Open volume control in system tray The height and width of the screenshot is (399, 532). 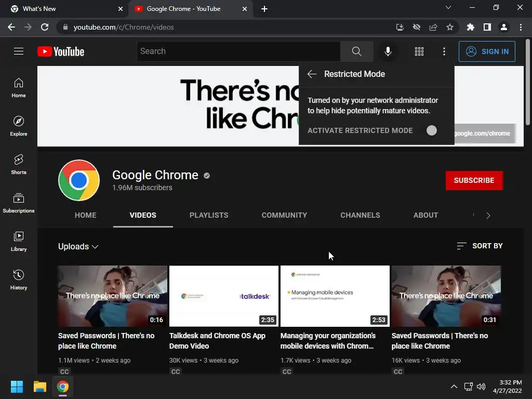pos(481,387)
